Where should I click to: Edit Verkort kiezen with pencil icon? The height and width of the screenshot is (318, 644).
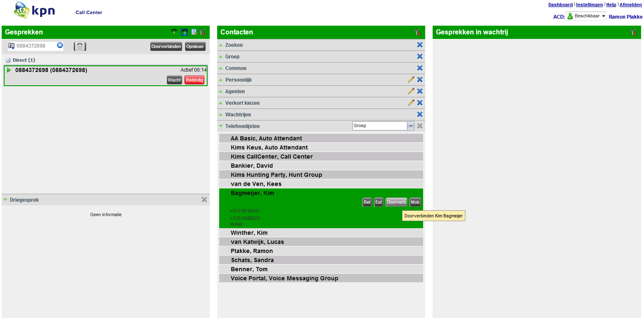click(411, 103)
